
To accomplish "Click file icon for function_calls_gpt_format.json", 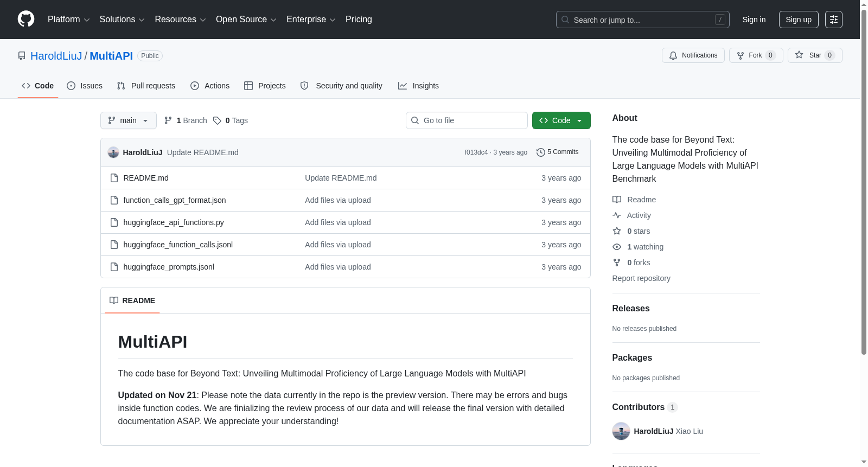I will click(114, 200).
